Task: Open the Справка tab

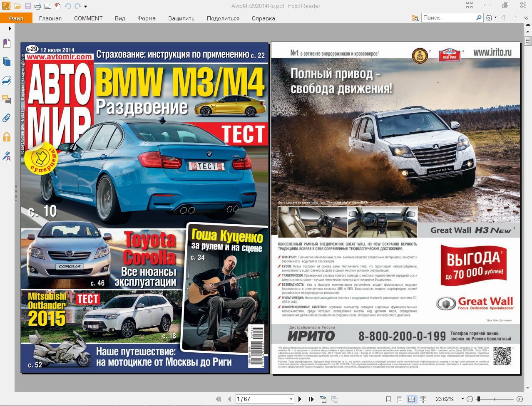Action: [264, 18]
